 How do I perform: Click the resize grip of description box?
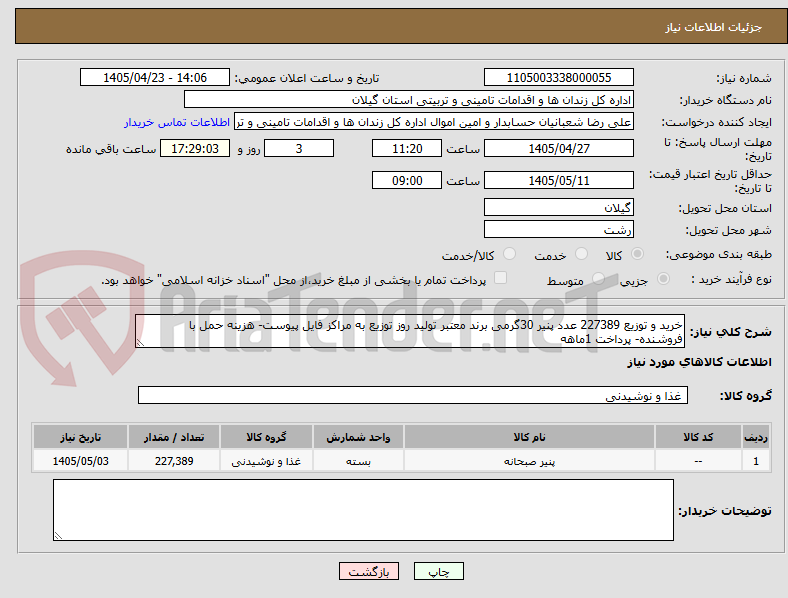[140, 343]
